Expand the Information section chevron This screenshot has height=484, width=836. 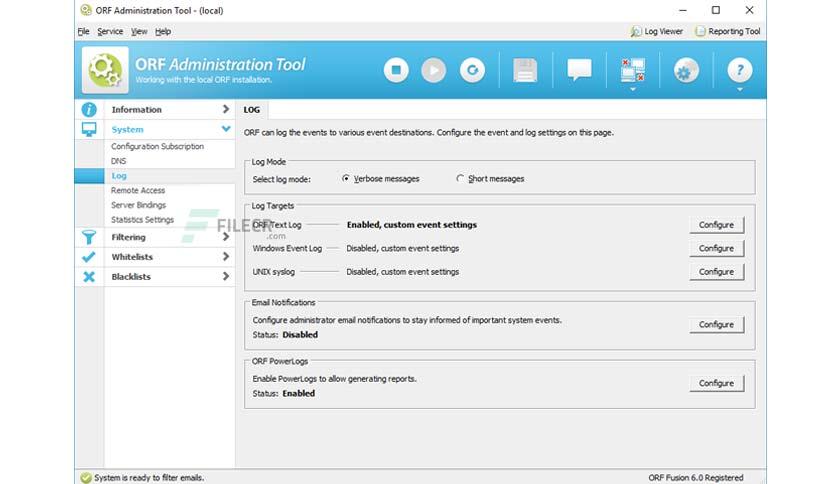coord(226,109)
